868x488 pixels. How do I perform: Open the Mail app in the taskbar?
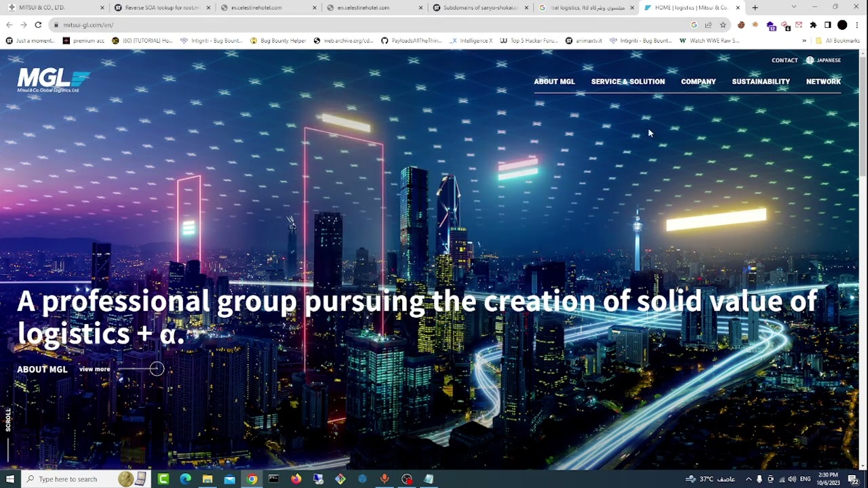[230, 479]
